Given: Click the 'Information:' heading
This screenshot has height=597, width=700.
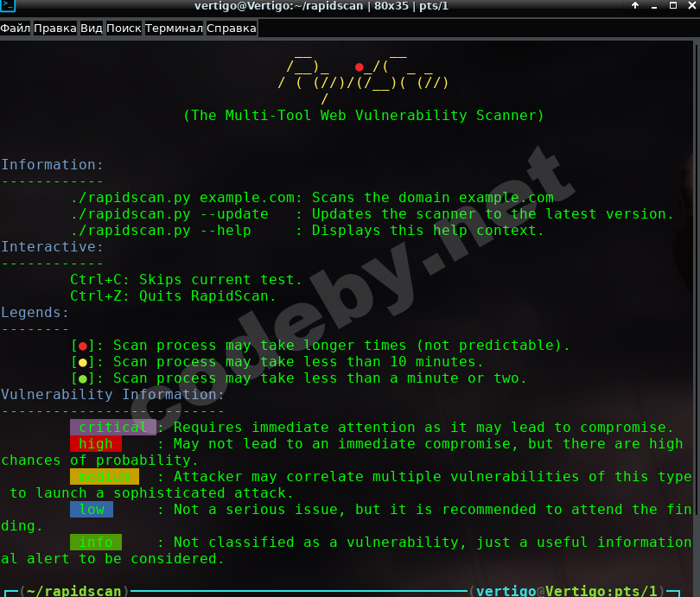Looking at the screenshot, I should click(x=52, y=165).
